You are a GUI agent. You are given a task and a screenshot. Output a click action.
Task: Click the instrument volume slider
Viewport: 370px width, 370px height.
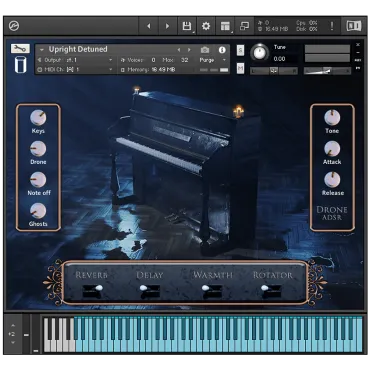[327, 71]
